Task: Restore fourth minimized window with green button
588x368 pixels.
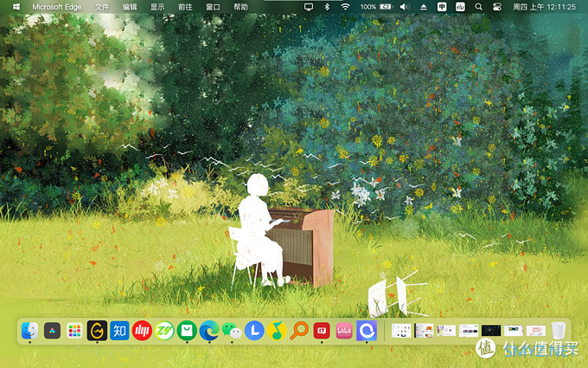Action: (469, 331)
